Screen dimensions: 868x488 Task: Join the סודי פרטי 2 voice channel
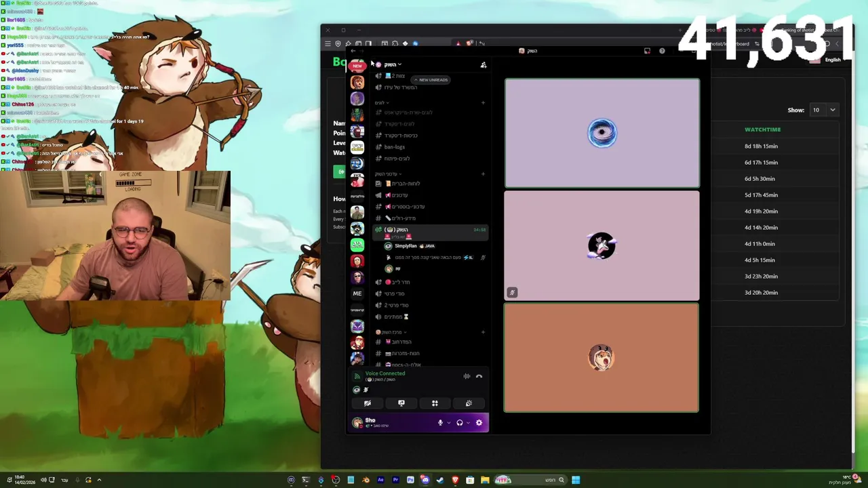[x=397, y=305]
